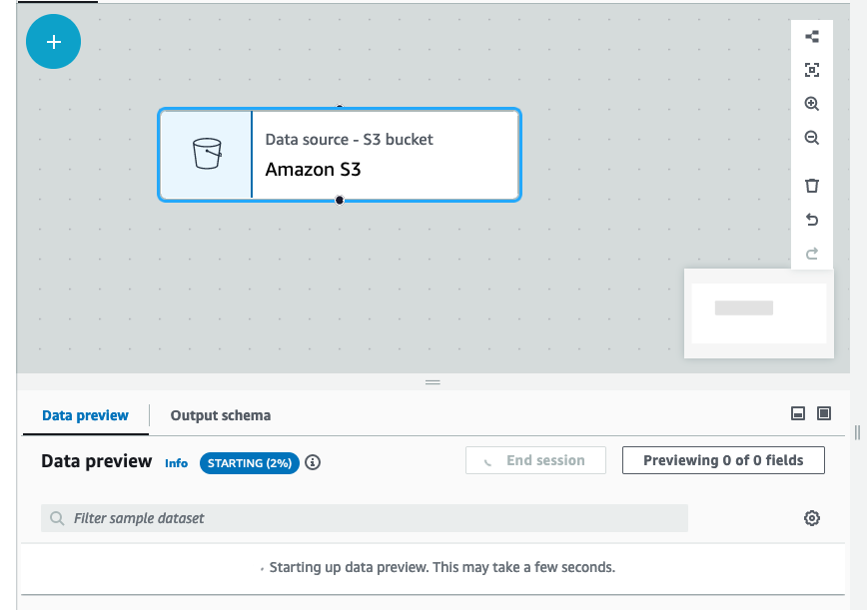This screenshot has width=868, height=610.
Task: Open the Info link beside Data preview
Action: pyautogui.click(x=176, y=462)
